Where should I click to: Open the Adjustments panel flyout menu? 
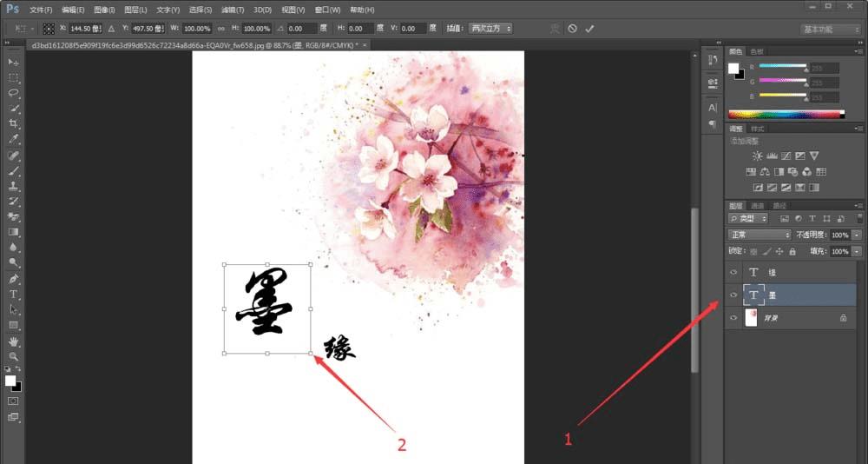tap(859, 129)
